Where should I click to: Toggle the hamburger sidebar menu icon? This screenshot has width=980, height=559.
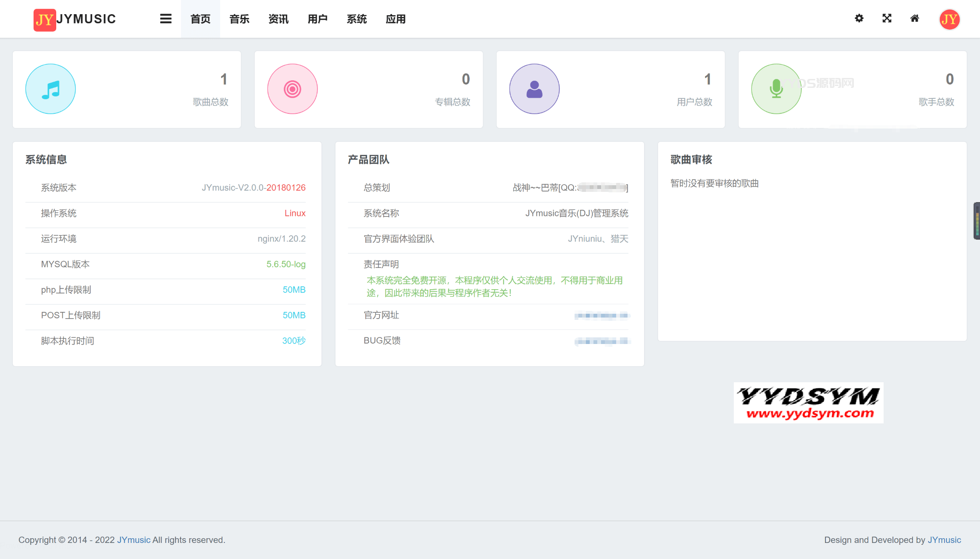pyautogui.click(x=165, y=19)
